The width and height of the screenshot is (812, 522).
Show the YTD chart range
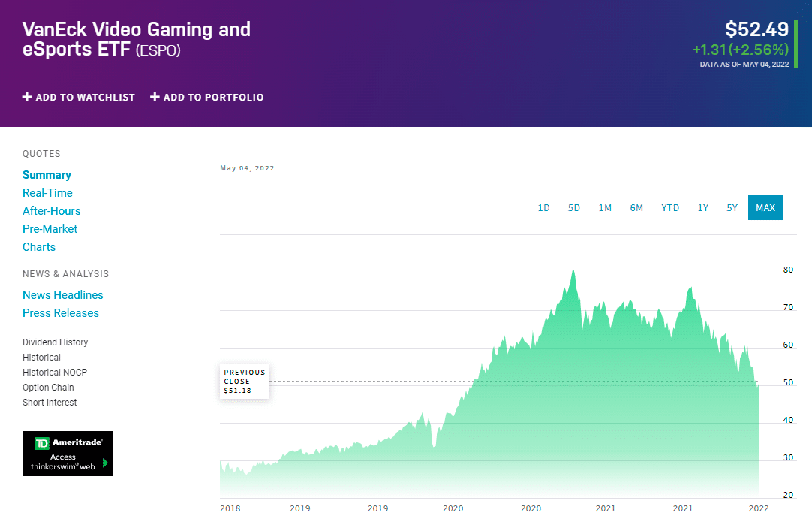[x=670, y=208]
